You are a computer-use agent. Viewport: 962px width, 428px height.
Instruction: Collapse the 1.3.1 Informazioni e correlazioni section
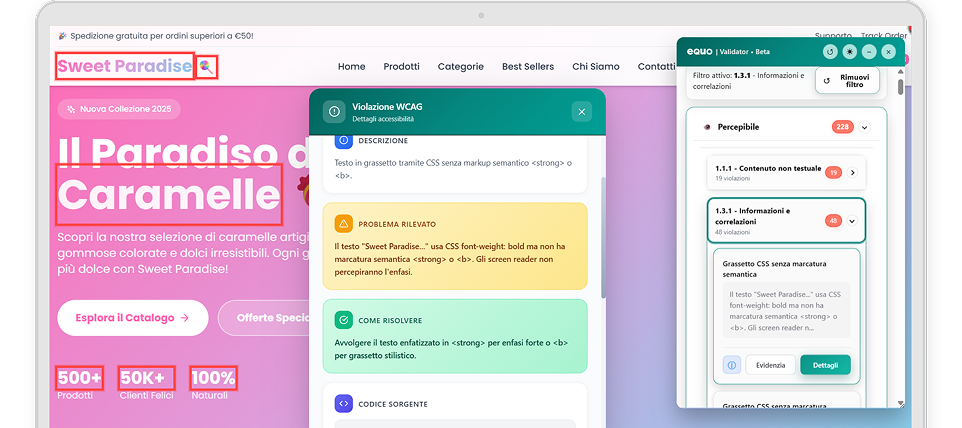(x=852, y=221)
